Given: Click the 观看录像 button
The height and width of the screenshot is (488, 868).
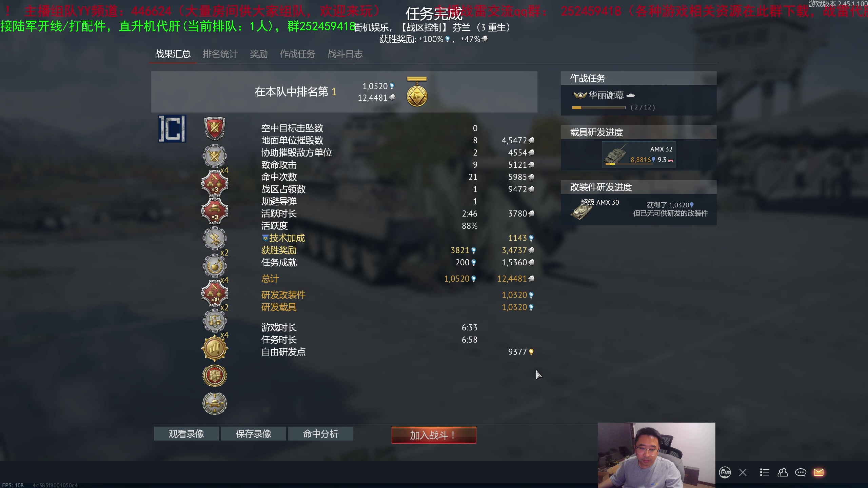Looking at the screenshot, I should pos(186,434).
